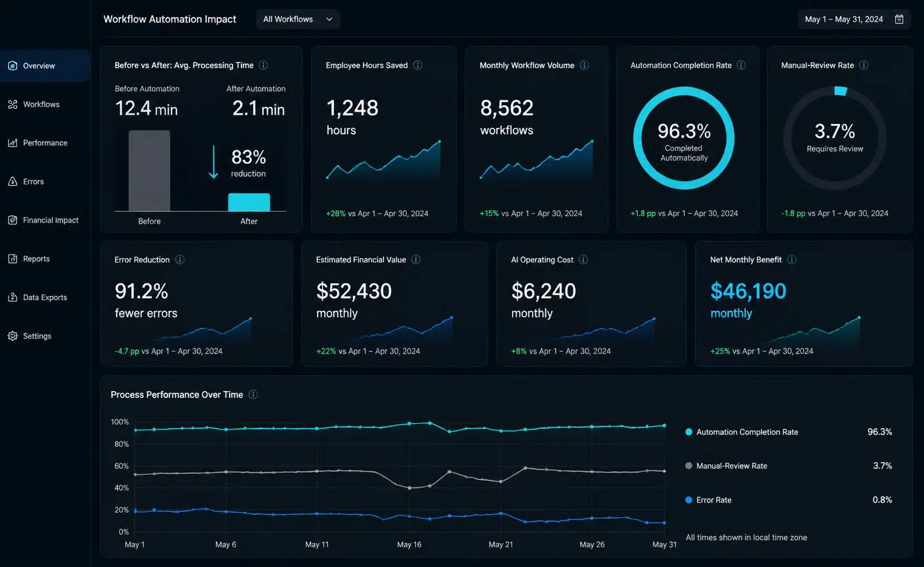
Task: Click the $52,430 monthly value
Action: point(354,291)
